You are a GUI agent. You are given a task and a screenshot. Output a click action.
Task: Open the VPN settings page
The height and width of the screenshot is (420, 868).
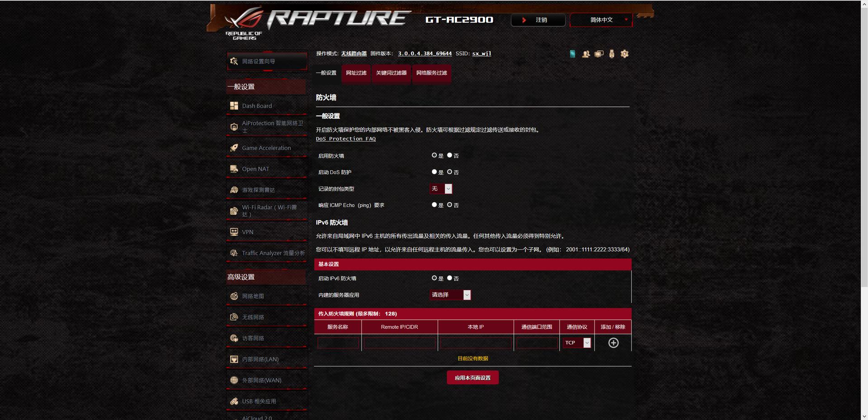(247, 231)
